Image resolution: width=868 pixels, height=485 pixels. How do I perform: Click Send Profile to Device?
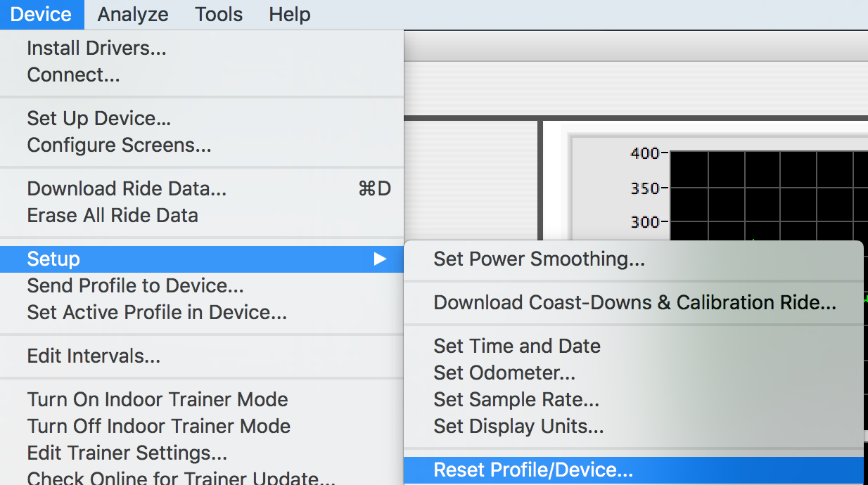135,285
